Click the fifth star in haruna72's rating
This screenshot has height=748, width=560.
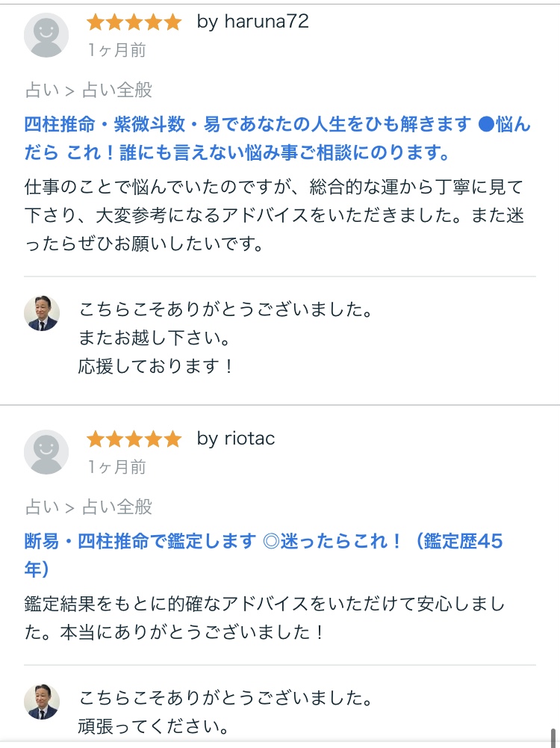[x=172, y=22]
